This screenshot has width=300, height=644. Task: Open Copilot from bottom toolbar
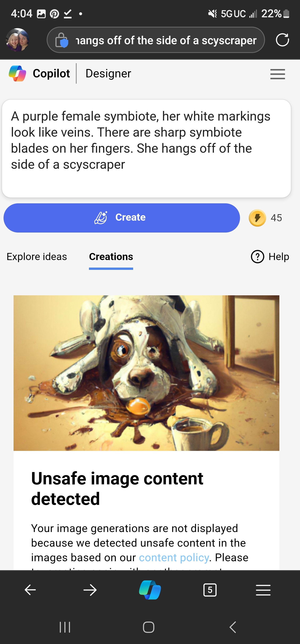click(x=150, y=590)
